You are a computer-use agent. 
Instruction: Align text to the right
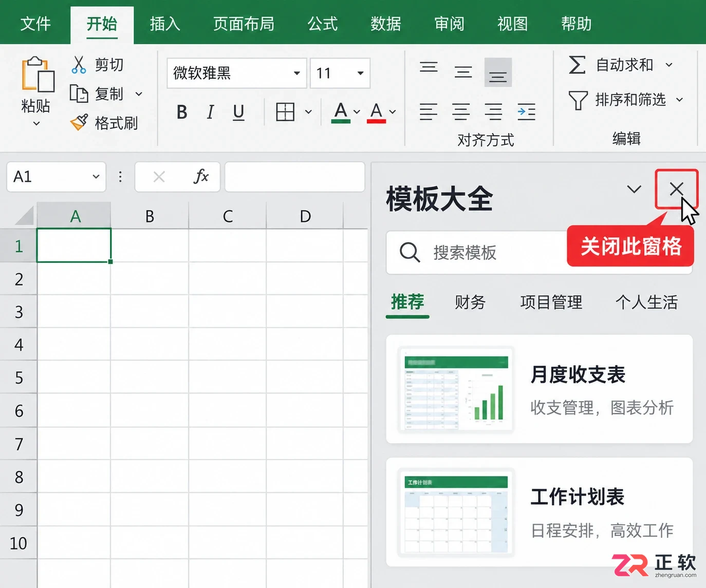pyautogui.click(x=493, y=111)
